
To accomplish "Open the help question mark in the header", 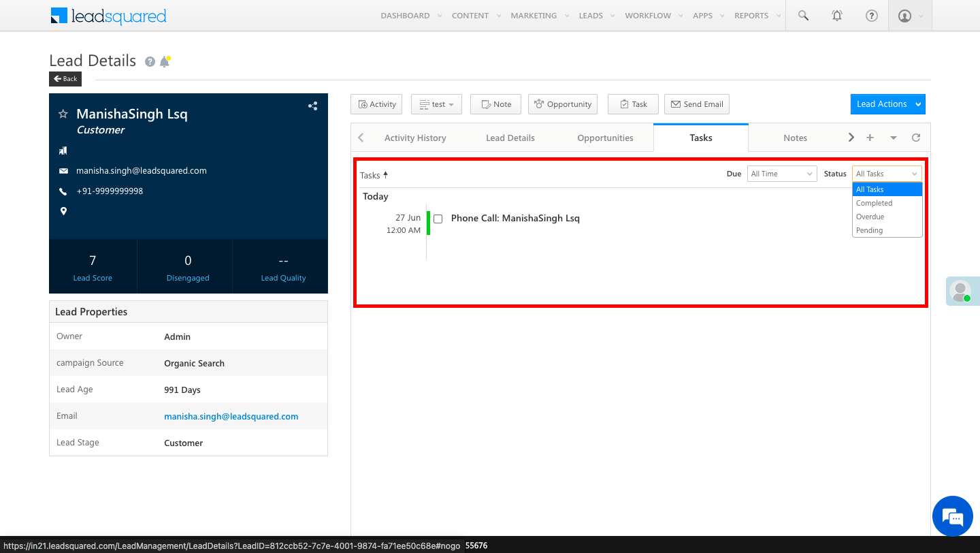I will point(871,16).
